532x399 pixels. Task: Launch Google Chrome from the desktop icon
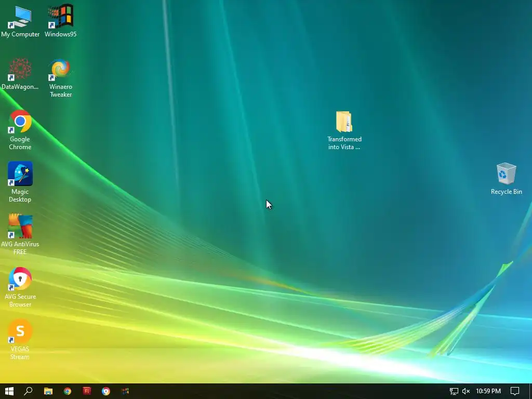pyautogui.click(x=20, y=130)
